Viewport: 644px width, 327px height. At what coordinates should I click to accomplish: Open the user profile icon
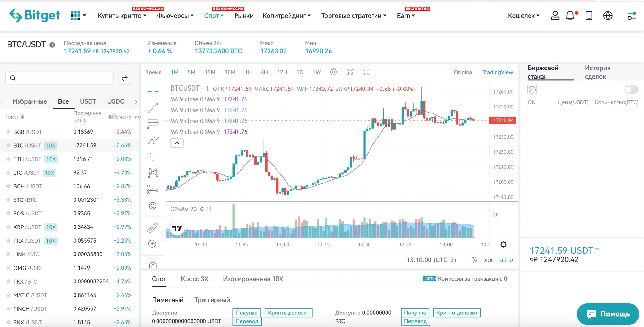pos(555,15)
